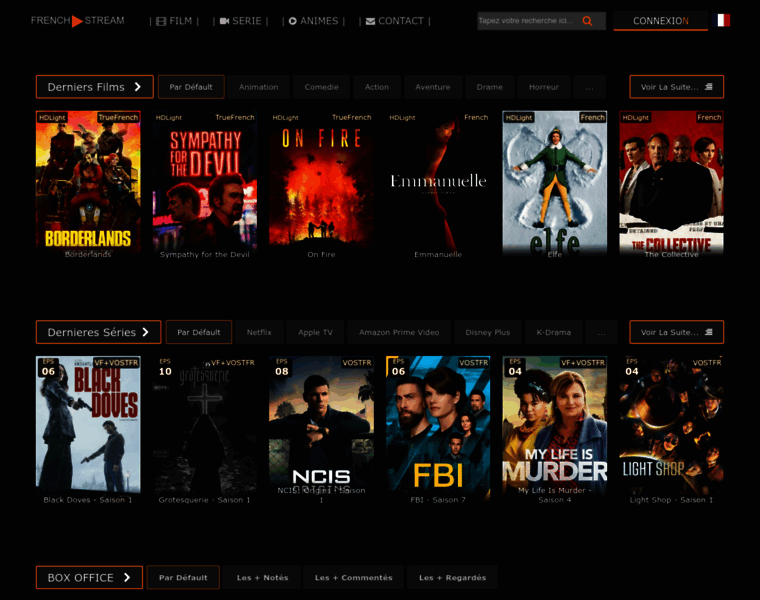760x600 pixels.
Task: Filter films by Horreur
Action: (x=544, y=87)
